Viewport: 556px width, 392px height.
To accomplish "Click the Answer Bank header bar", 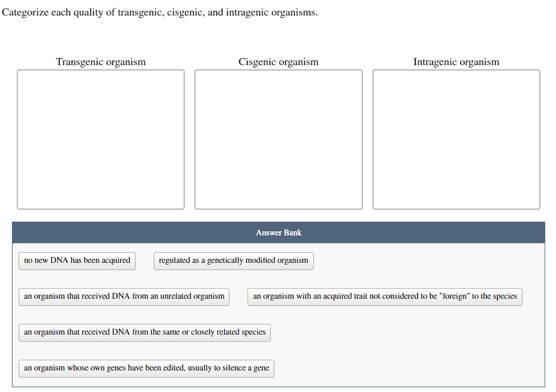I will 278,232.
